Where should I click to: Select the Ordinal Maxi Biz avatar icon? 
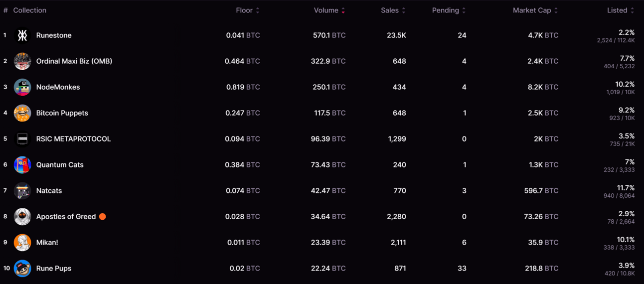tap(22, 61)
